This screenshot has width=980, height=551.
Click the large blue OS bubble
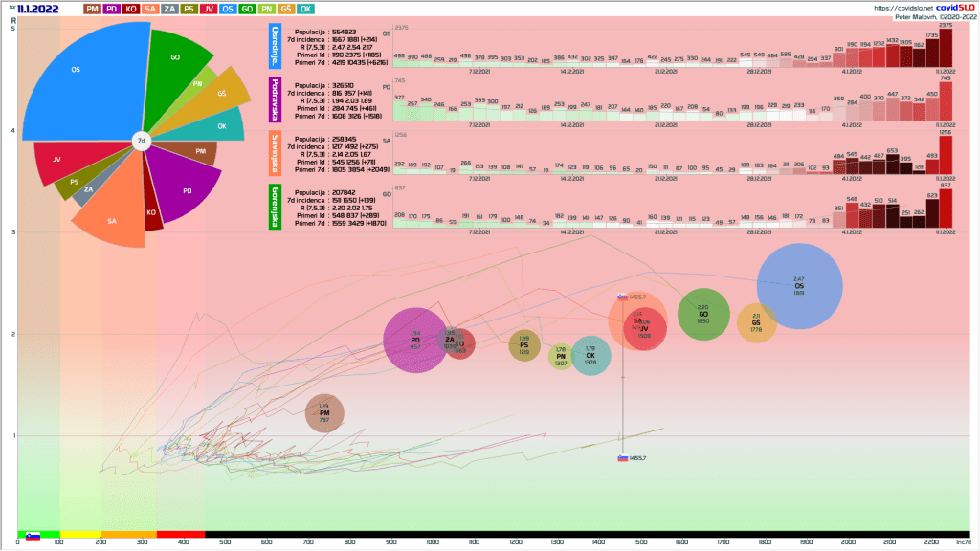point(799,286)
